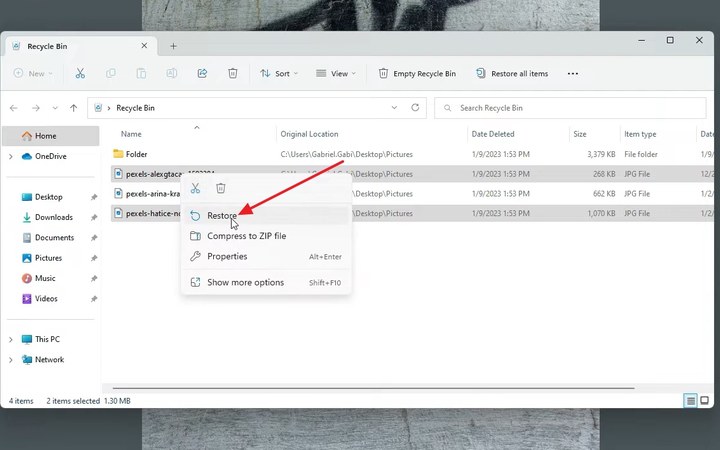This screenshot has width=720, height=450.
Task: Expand the Network tree node
Action: click(x=11, y=360)
